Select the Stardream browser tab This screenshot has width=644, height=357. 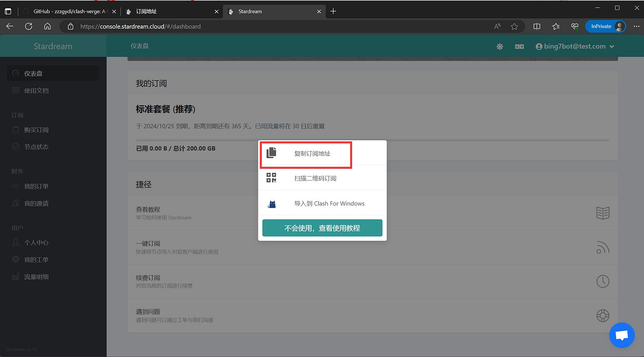[x=273, y=11]
